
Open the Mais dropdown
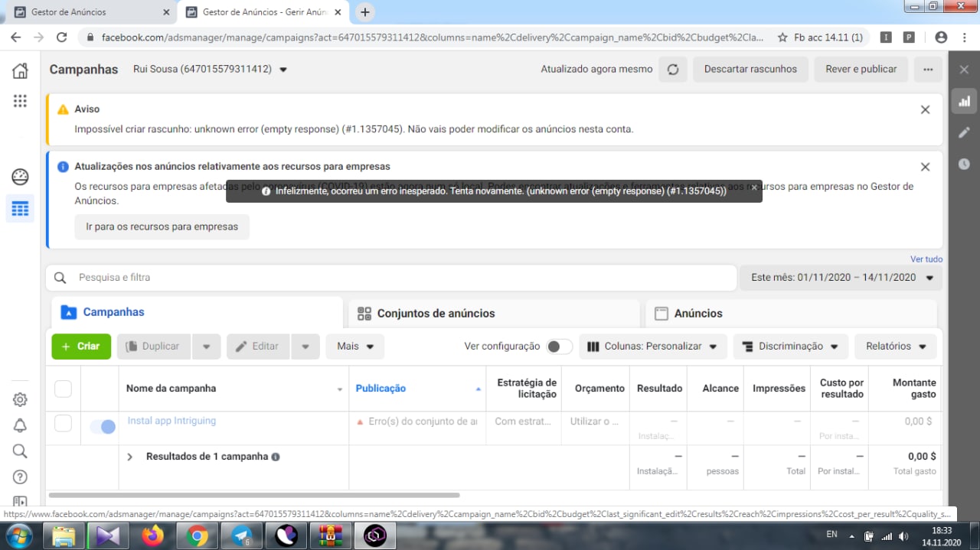[354, 347]
